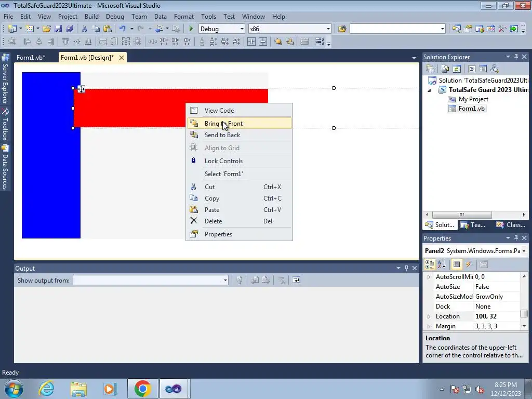Toggle Properties view button in Properties toolbar
Image resolution: width=532 pixels, height=399 pixels.
[x=457, y=264]
